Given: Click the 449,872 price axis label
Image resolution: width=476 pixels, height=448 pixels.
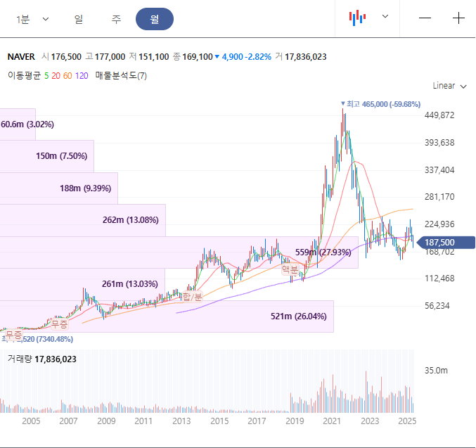Looking at the screenshot, I should (x=439, y=115).
